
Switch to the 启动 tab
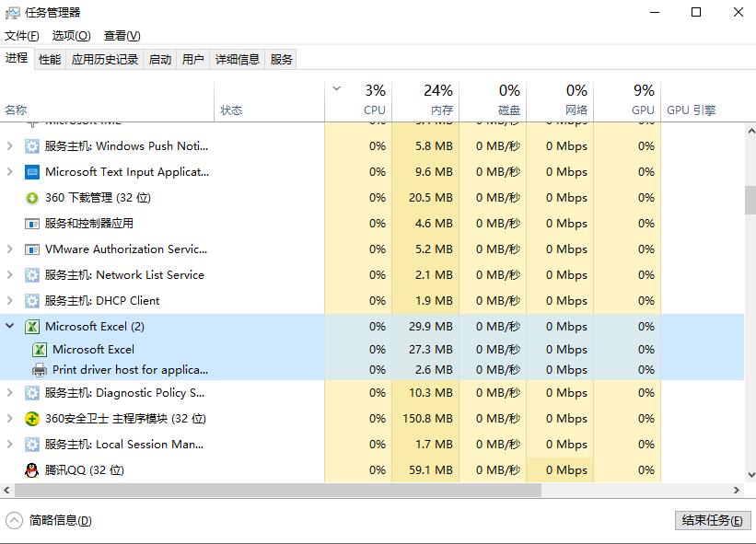(160, 59)
